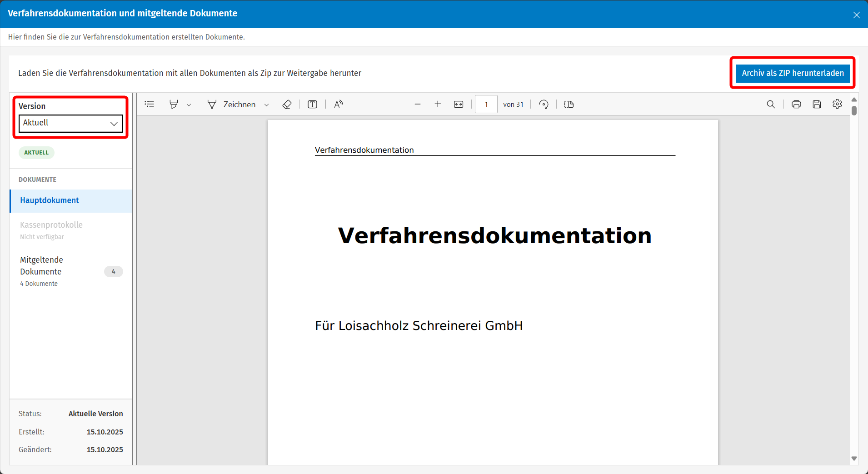Activate the Zeichnen draw tool
Viewport: 868px width, 474px height.
(x=232, y=105)
